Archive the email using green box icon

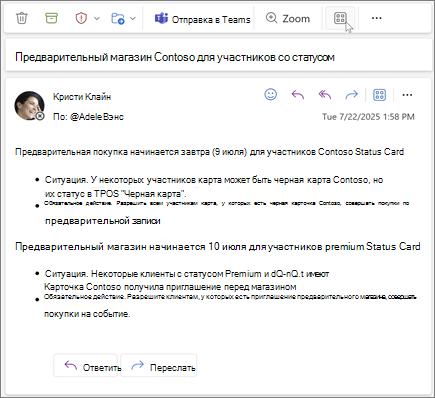tap(51, 18)
